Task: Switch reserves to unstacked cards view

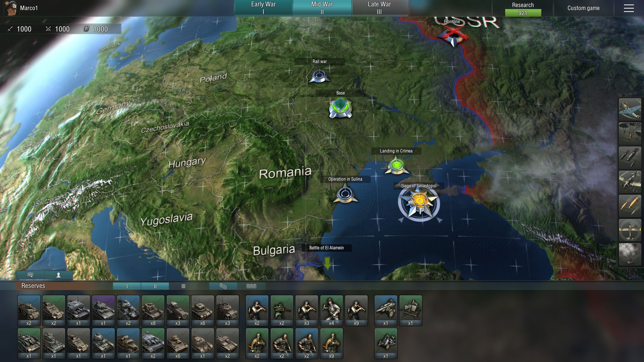Action: point(251,286)
